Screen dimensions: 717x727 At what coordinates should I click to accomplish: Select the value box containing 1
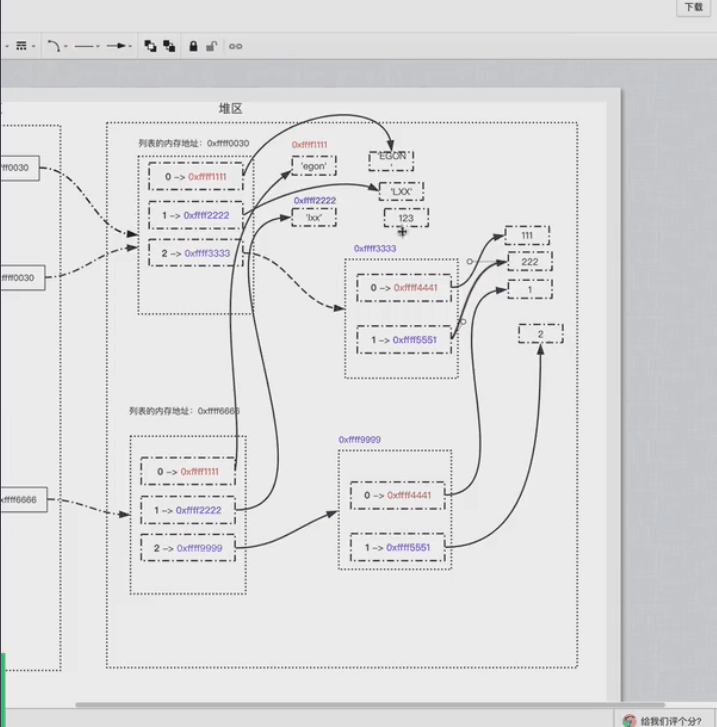coord(530,289)
